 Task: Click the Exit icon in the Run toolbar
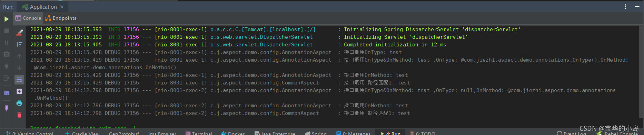click(x=6, y=78)
